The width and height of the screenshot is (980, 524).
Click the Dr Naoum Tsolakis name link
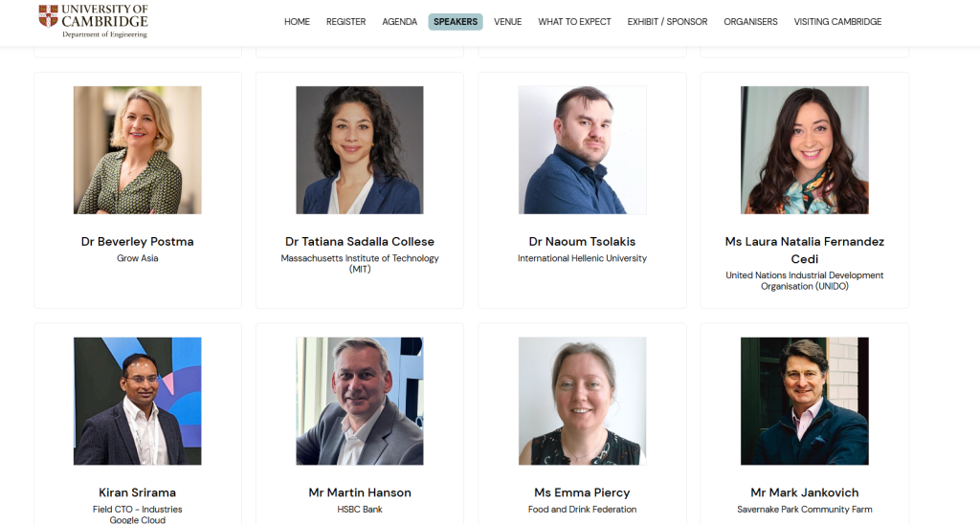click(x=582, y=242)
